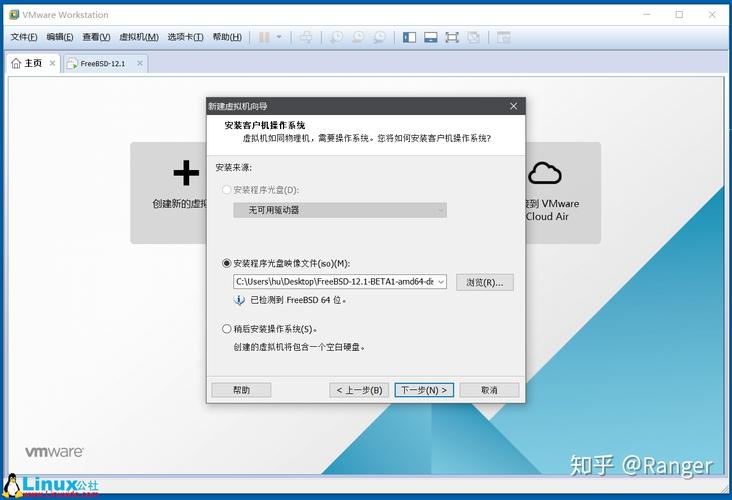The width and height of the screenshot is (732, 500).
Task: Click the take snapshot toolbar icon
Action: (336, 37)
